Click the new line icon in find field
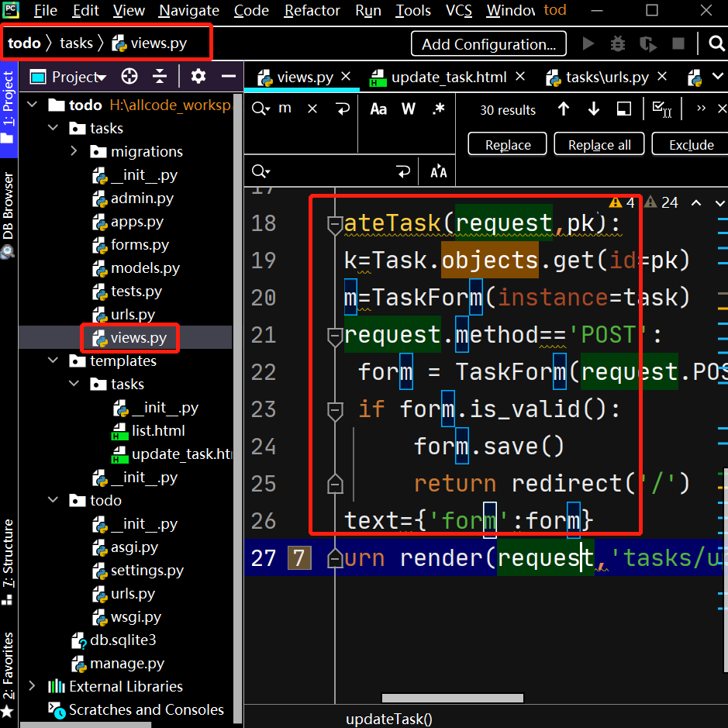The width and height of the screenshot is (728, 728). (343, 109)
